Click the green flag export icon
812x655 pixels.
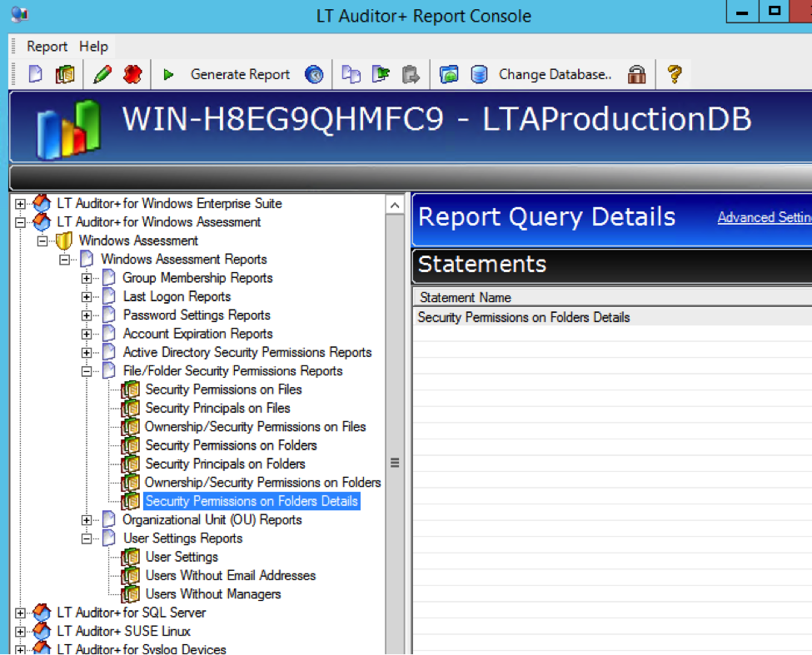(x=381, y=75)
